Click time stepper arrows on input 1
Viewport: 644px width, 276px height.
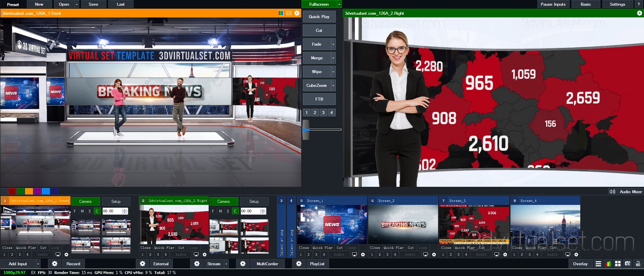[x=125, y=211]
